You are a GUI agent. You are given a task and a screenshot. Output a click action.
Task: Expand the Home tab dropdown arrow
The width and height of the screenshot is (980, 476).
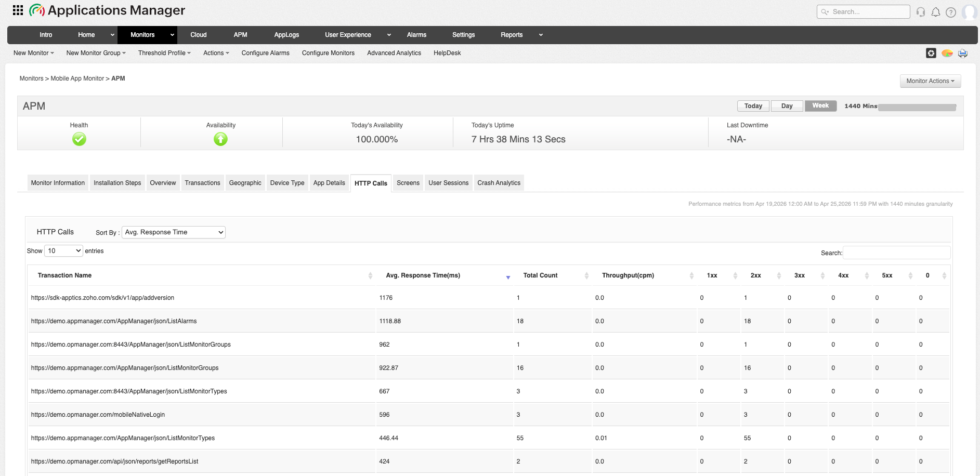[x=112, y=35]
